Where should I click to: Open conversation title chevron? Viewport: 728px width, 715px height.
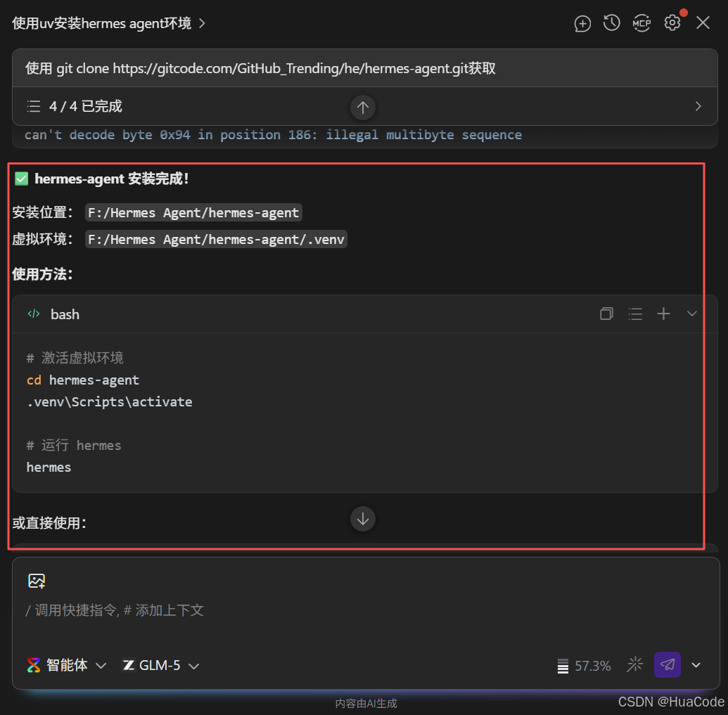click(x=202, y=23)
